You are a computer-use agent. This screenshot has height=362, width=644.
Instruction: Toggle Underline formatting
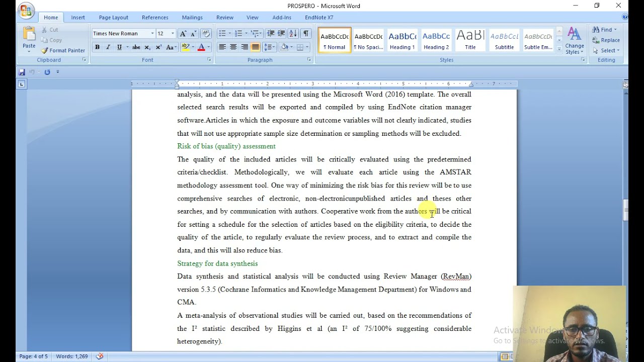(119, 47)
